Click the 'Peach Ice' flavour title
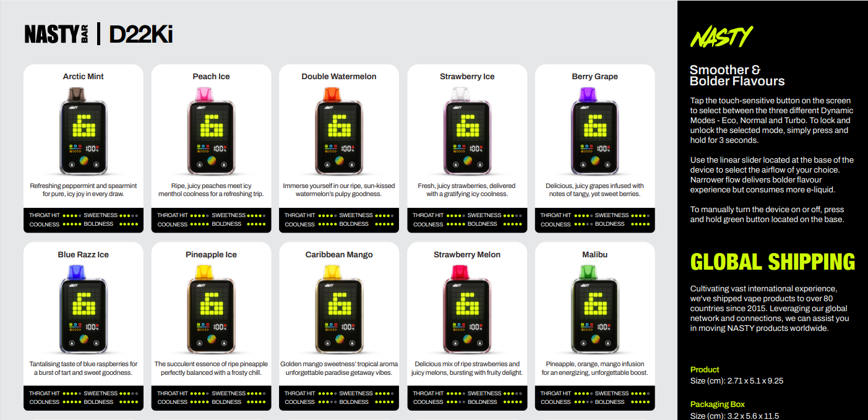868x420 pixels. coord(211,77)
